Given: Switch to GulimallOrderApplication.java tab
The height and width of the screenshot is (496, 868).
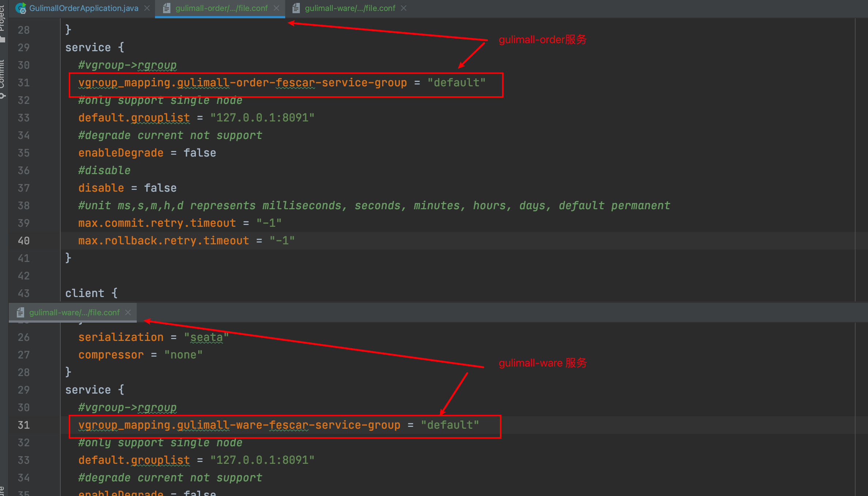Looking at the screenshot, I should tap(83, 8).
